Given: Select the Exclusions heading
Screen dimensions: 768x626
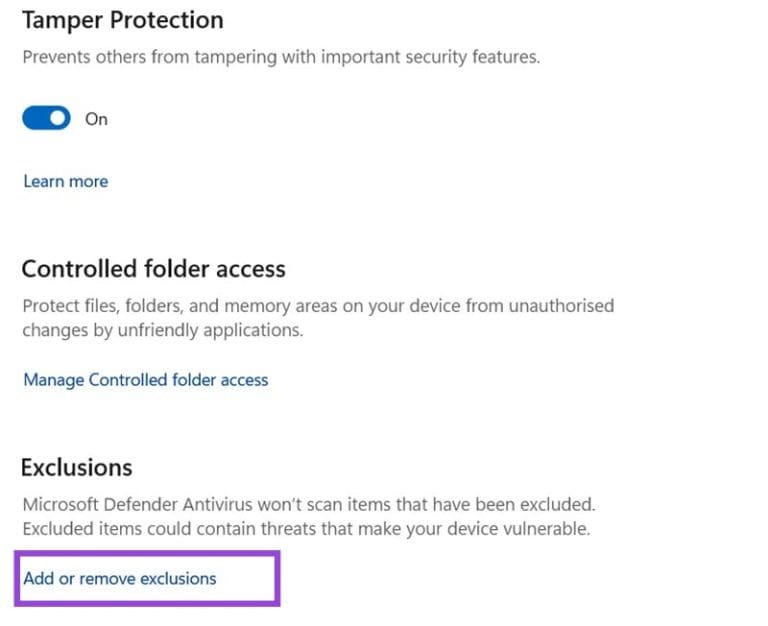Looking at the screenshot, I should pyautogui.click(x=77, y=467).
